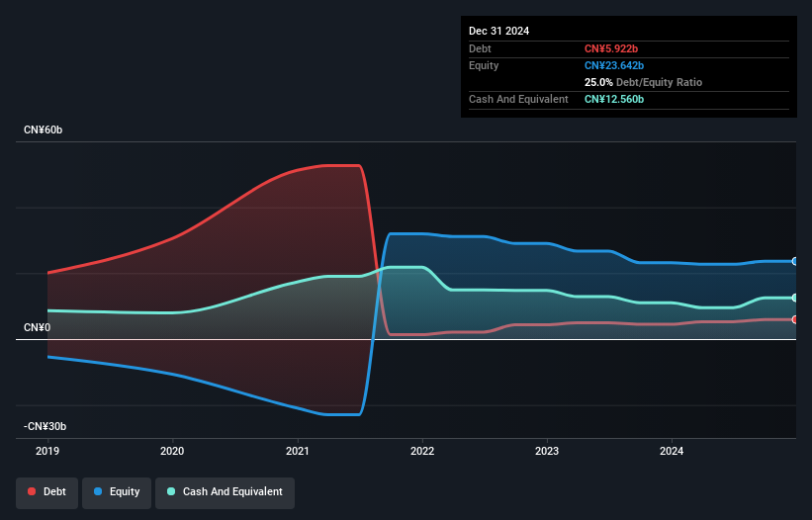Click the Equity label in tooltip

pyautogui.click(x=484, y=65)
